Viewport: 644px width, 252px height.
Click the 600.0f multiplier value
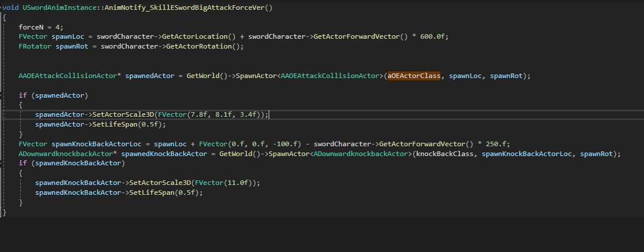(432, 36)
